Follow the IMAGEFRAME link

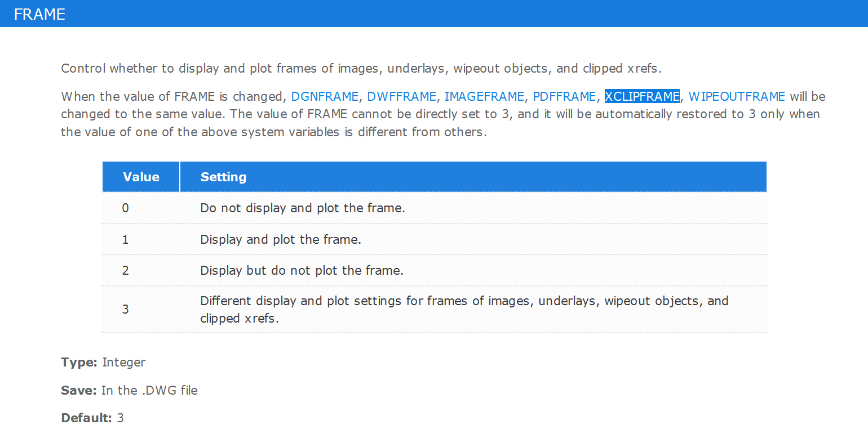[485, 96]
